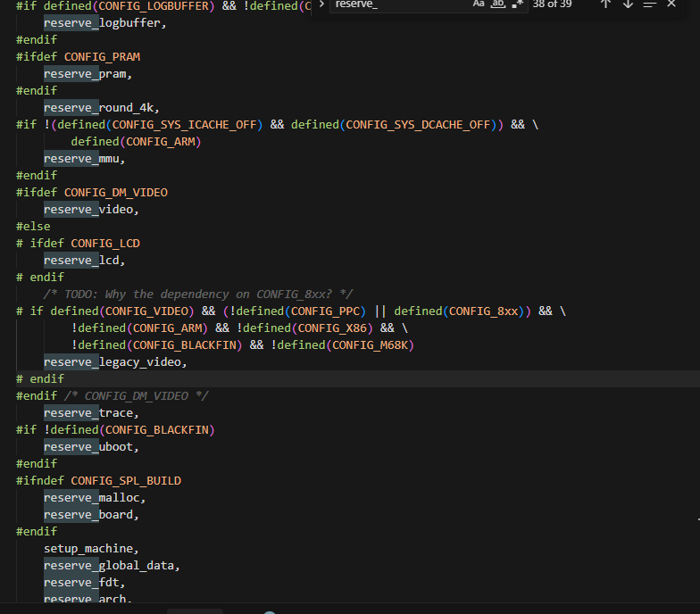Toggle Match Whole Word option
This screenshot has width=700, height=614.
[498, 4]
